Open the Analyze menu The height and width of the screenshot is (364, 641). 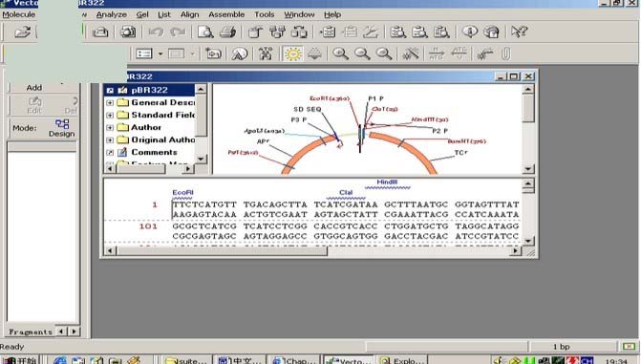[111, 14]
